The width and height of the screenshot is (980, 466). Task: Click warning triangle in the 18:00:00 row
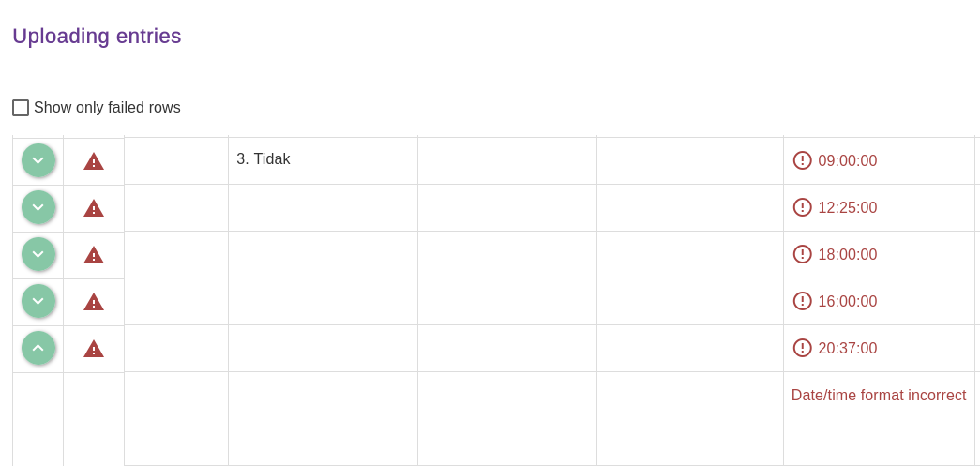pos(94,255)
